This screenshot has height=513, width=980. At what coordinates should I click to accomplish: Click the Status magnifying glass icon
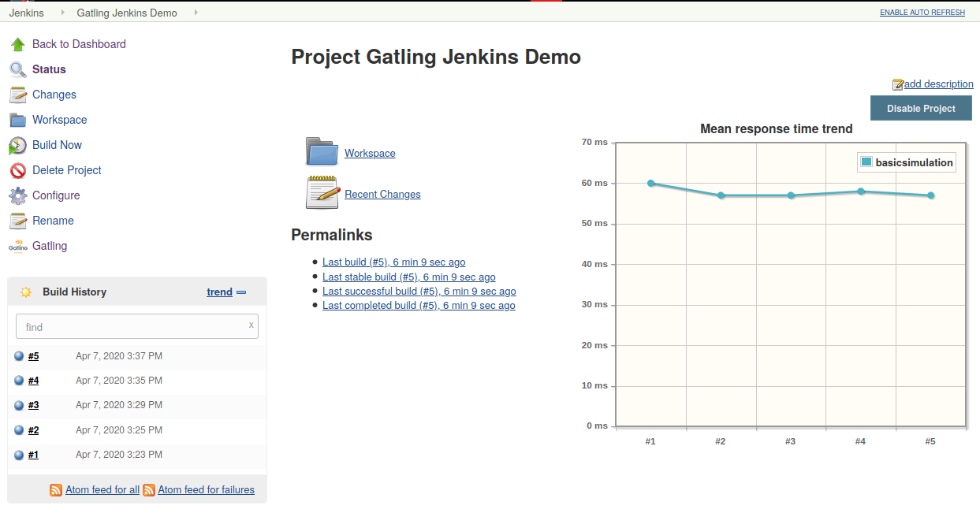[x=18, y=69]
